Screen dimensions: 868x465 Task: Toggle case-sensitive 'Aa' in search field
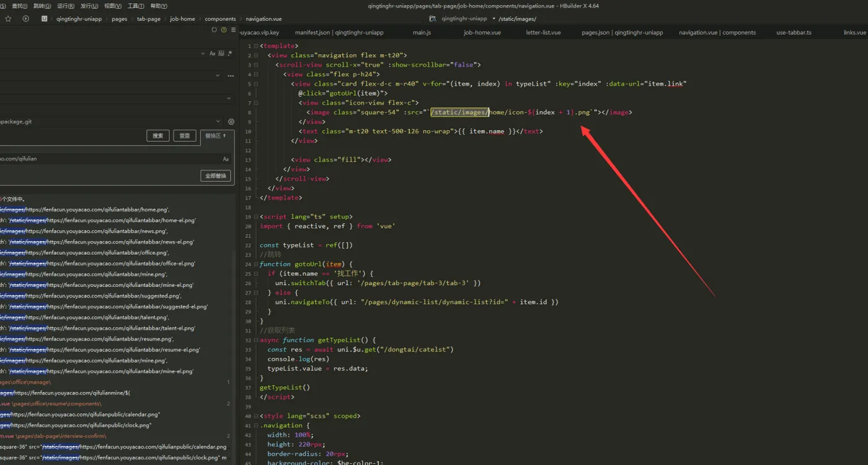[x=213, y=54]
